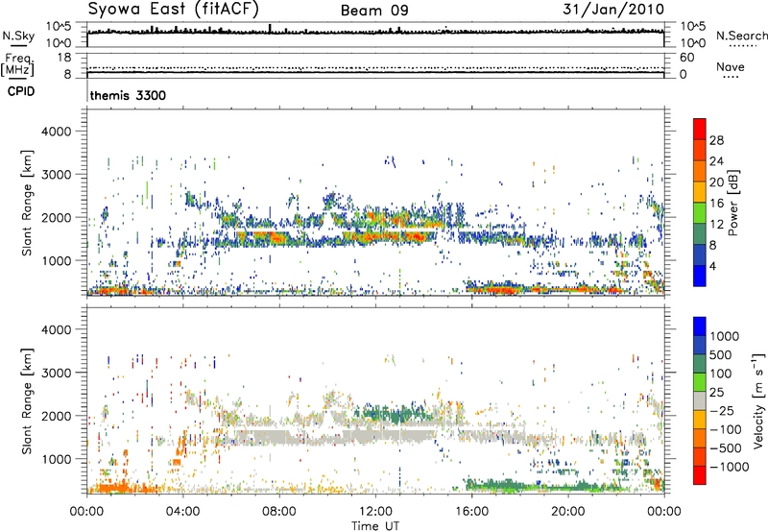Click the date "31/Jan/2010" in the header

(613, 9)
